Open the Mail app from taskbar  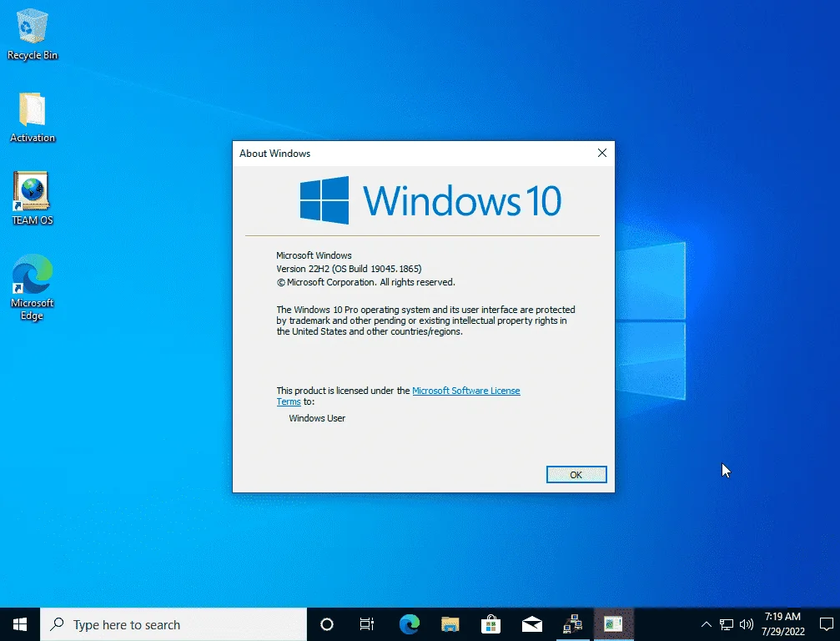[532, 624]
